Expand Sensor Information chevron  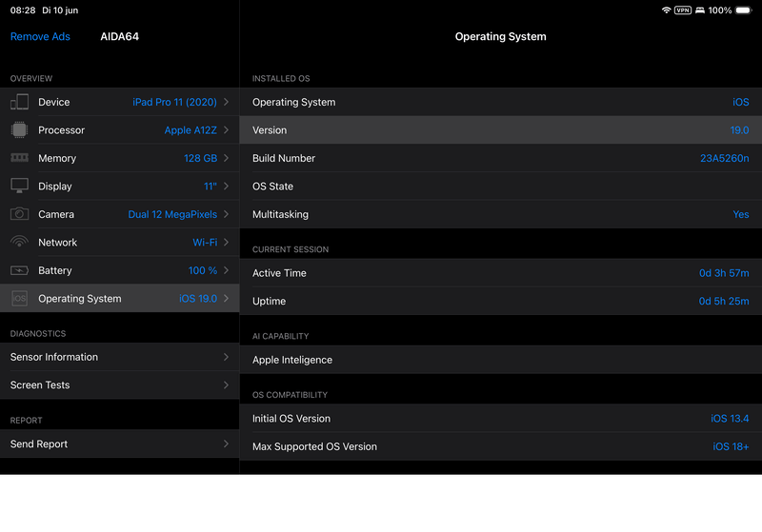click(x=226, y=357)
